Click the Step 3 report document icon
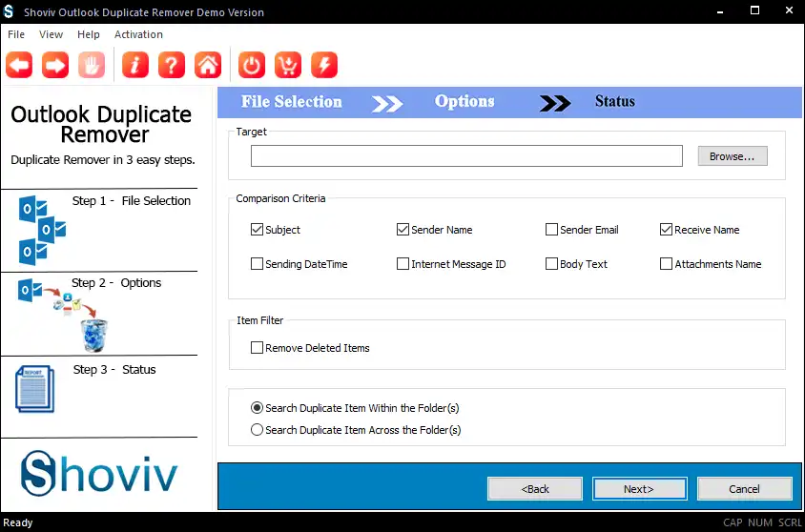This screenshot has width=805, height=532. click(x=35, y=389)
